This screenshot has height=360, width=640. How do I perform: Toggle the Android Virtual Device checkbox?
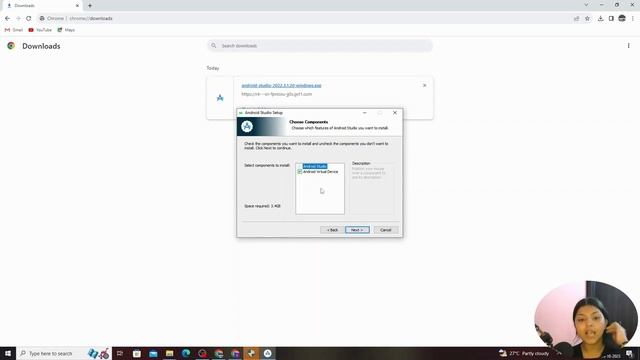pos(300,172)
